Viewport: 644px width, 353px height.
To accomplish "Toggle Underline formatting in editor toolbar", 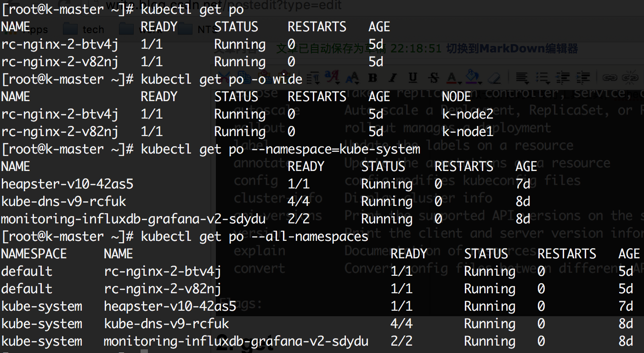I will pyautogui.click(x=413, y=78).
